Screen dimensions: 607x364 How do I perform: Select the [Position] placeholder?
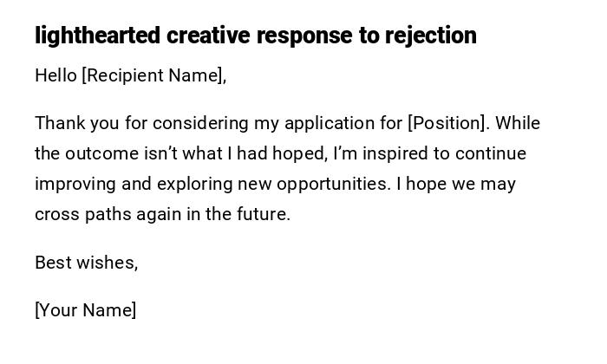pyautogui.click(x=448, y=123)
